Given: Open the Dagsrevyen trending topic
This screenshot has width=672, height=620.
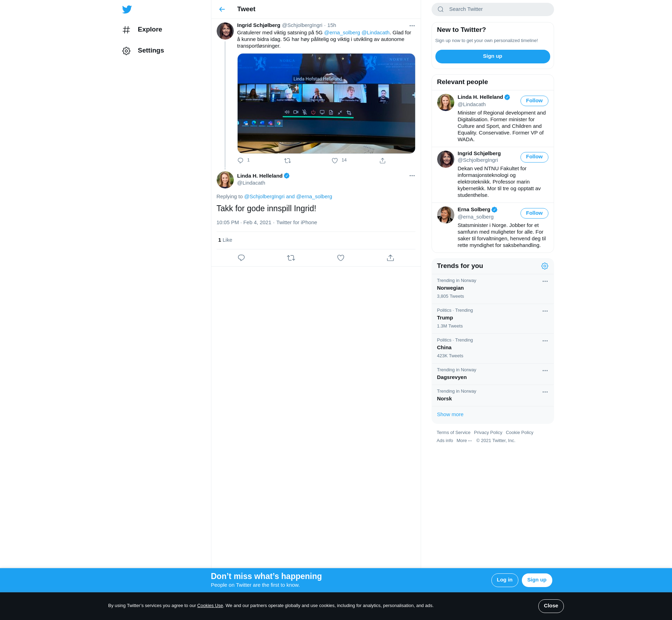Looking at the screenshot, I should [492, 374].
